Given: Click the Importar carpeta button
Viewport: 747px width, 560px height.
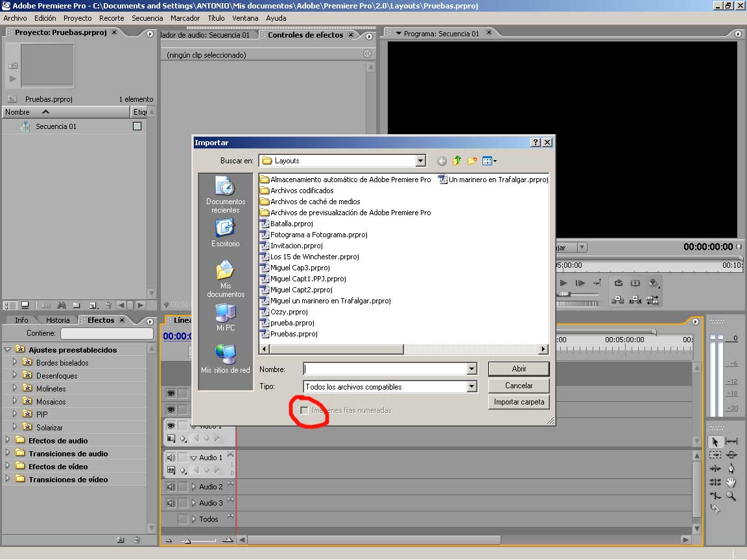Looking at the screenshot, I should [519, 401].
